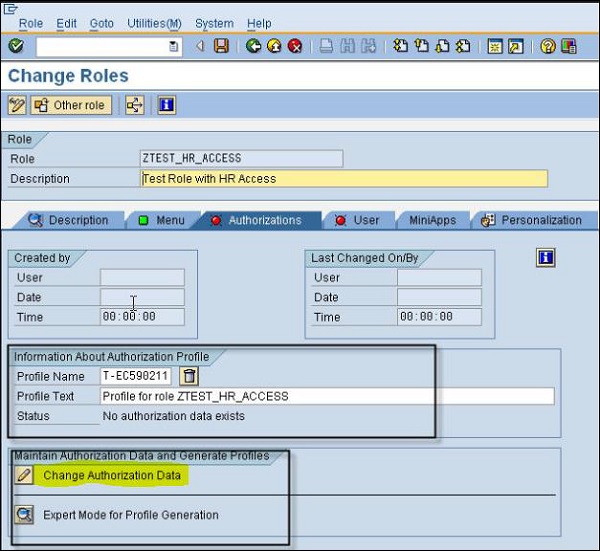Image resolution: width=600 pixels, height=551 pixels.
Task: Click the Display/Change toggle pencil icon
Action: click(17, 105)
